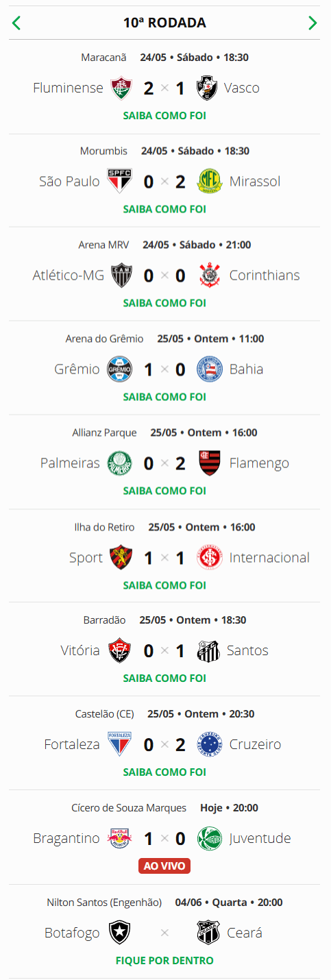Viewport: 331px width, 980px height.
Task: Click the AO VIVO live badge
Action: (x=164, y=866)
